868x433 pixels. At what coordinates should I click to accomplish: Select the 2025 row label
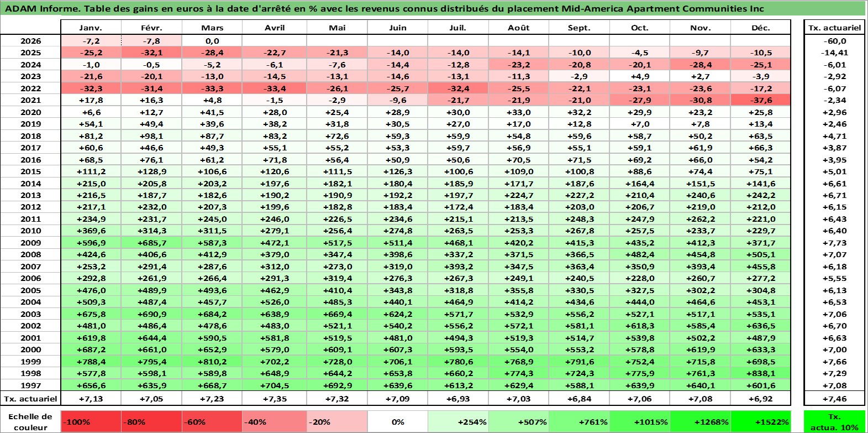click(x=30, y=53)
